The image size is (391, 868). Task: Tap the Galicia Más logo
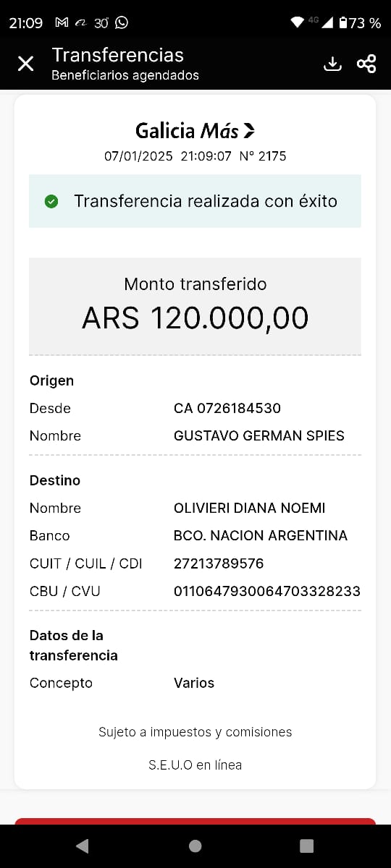click(195, 131)
